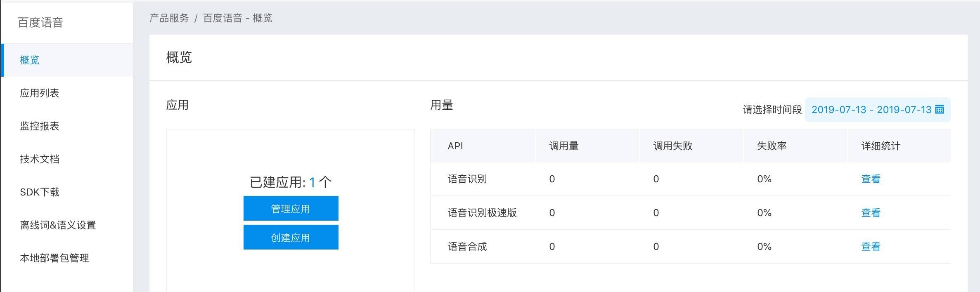Click the 语音识别极速版 API name cell
The width and height of the screenshot is (980, 292).
point(482,212)
